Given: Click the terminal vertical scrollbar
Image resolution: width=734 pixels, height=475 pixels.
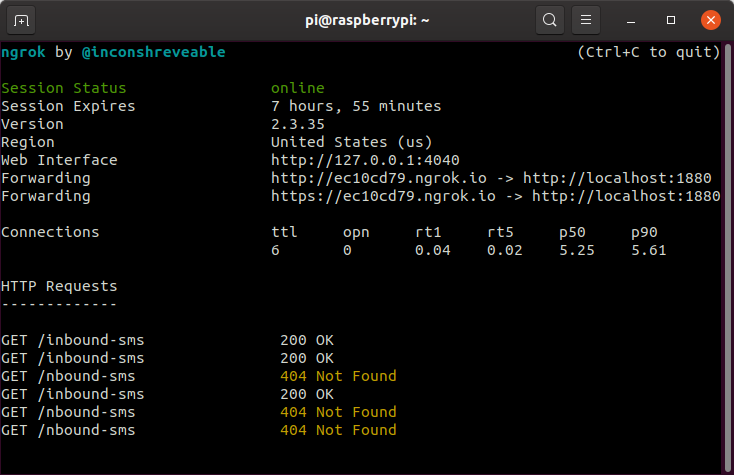Looking at the screenshot, I should (x=727, y=257).
